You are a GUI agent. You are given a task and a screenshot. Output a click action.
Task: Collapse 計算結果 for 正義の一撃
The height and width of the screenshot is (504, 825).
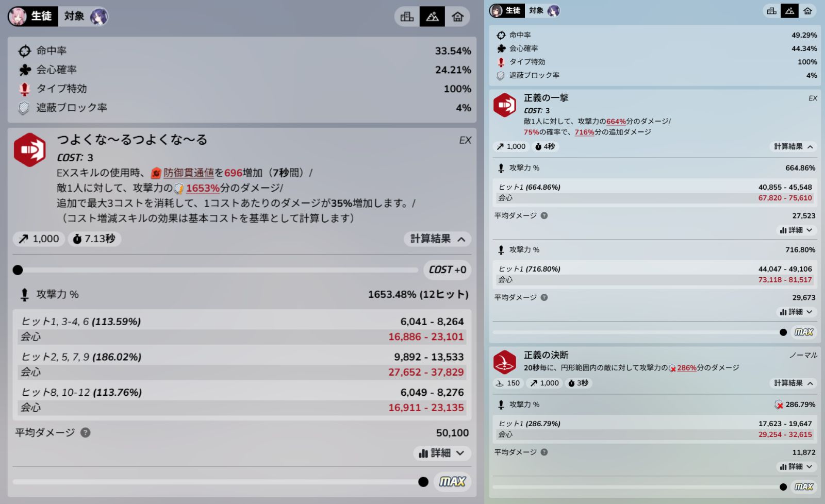pyautogui.click(x=793, y=146)
